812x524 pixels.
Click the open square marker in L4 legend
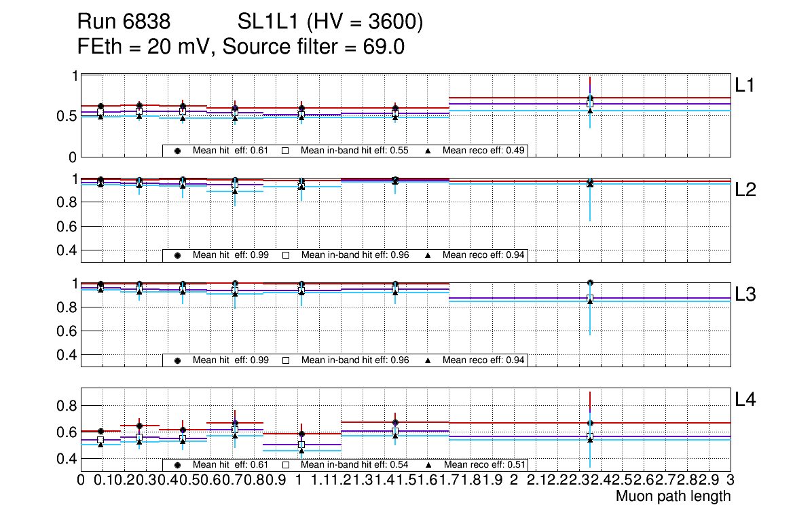click(x=286, y=465)
